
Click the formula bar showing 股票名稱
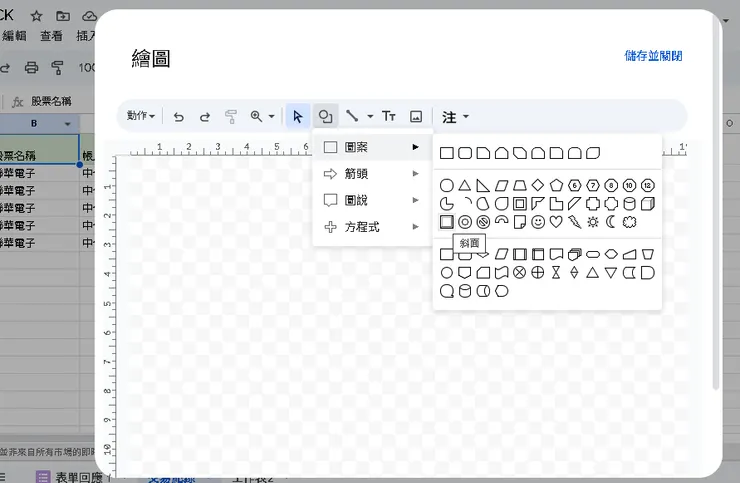tap(51, 101)
